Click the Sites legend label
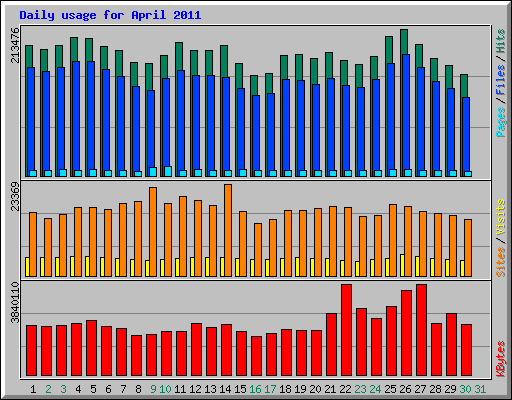Screen dimensions: 512x400 point(501,262)
